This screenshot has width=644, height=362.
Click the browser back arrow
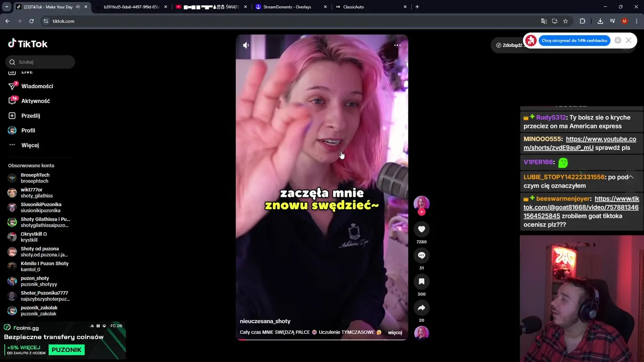click(x=7, y=21)
